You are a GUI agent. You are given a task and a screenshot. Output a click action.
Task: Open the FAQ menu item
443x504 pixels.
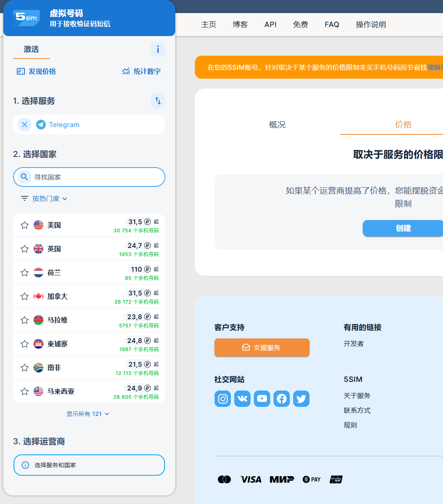pyautogui.click(x=332, y=25)
